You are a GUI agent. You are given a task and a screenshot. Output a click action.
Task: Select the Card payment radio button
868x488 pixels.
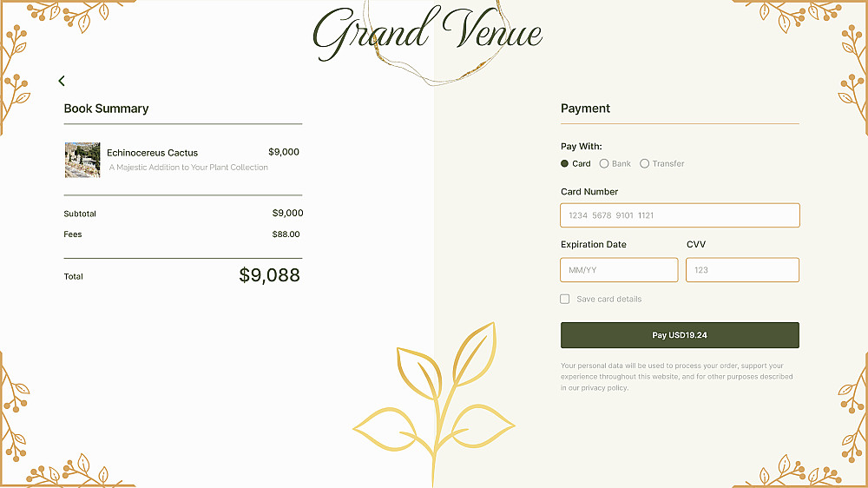pyautogui.click(x=565, y=163)
